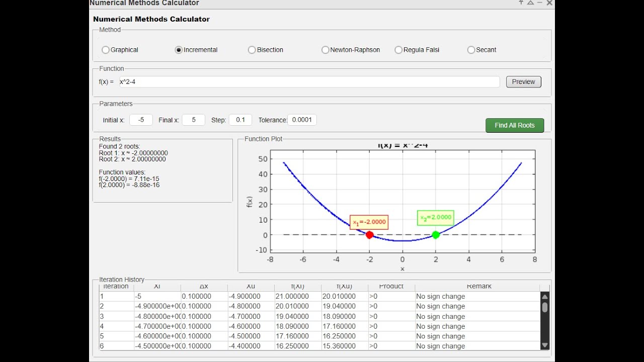This screenshot has width=644, height=362.
Task: Select the 21.000000 cell in iteration 1
Action: (298, 297)
